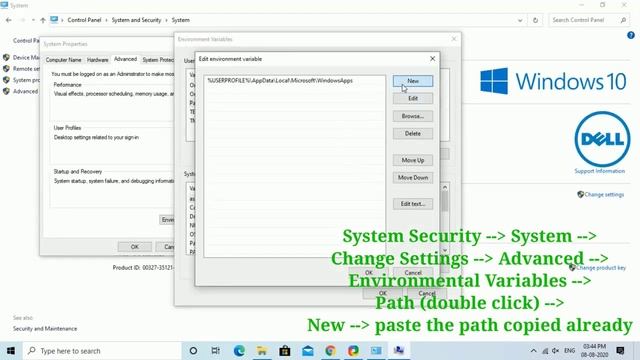Click the Delete button
Image resolution: width=640 pixels, height=360 pixels.
[413, 133]
